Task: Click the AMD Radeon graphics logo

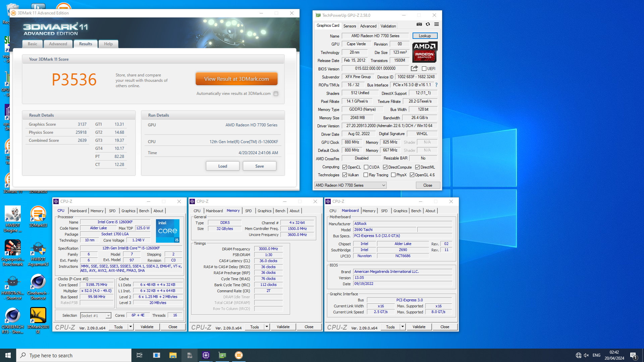Action: tap(424, 52)
